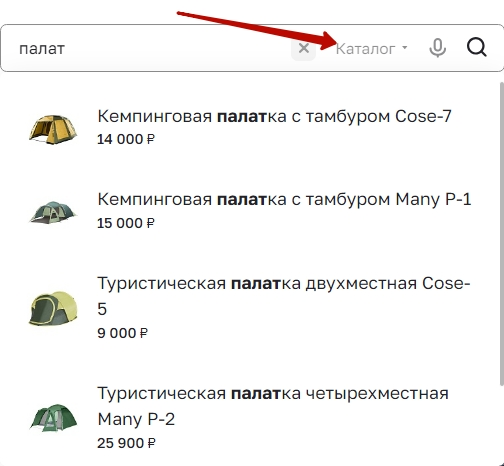Click the suggestions list vertical scrollbar

502,233
